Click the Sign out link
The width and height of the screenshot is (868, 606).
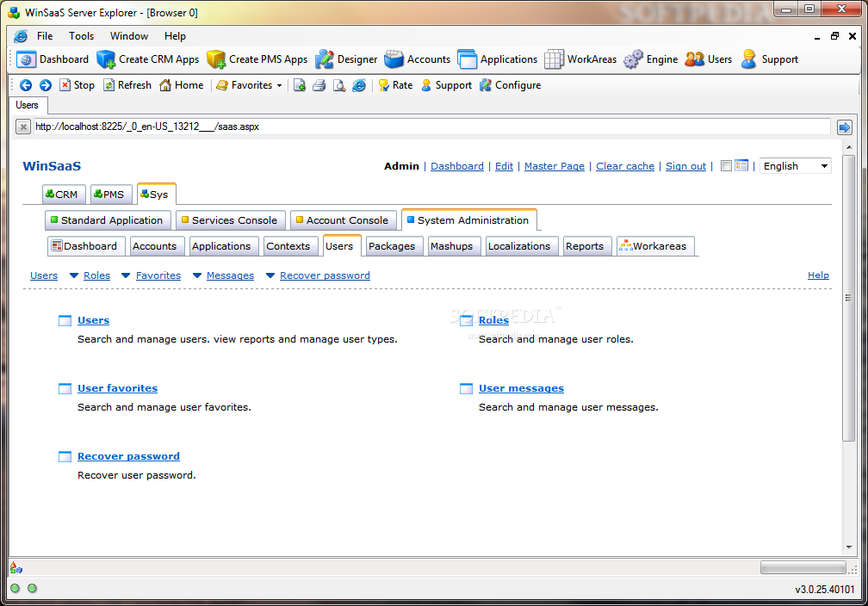(x=685, y=166)
